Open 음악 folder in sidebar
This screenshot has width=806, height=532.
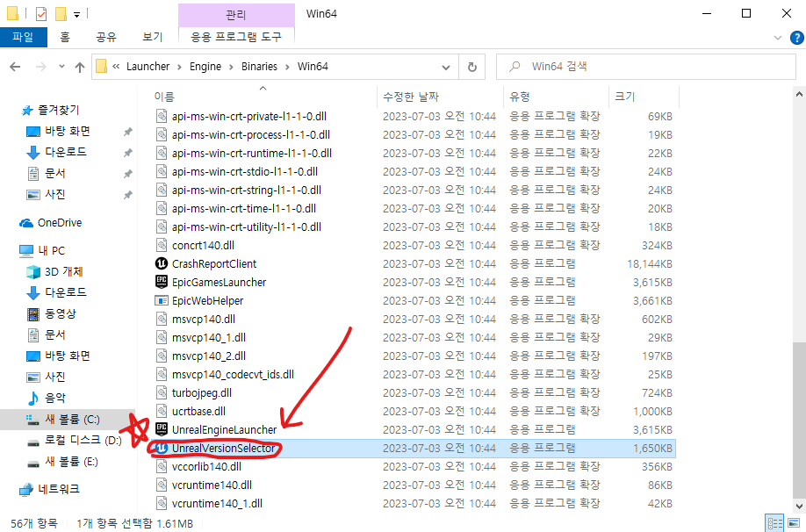[47, 398]
